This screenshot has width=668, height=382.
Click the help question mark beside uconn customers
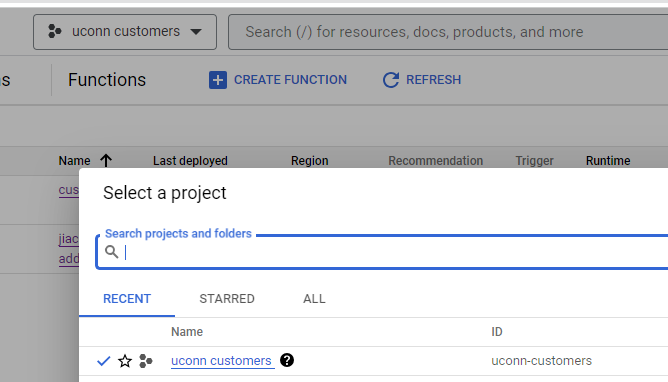pos(287,360)
